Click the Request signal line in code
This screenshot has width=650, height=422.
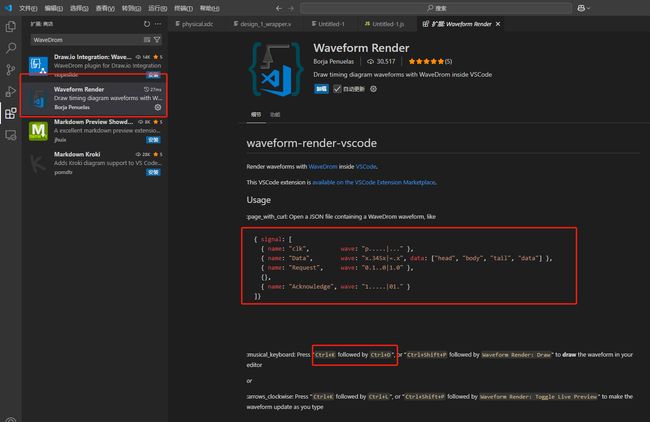tap(337, 268)
